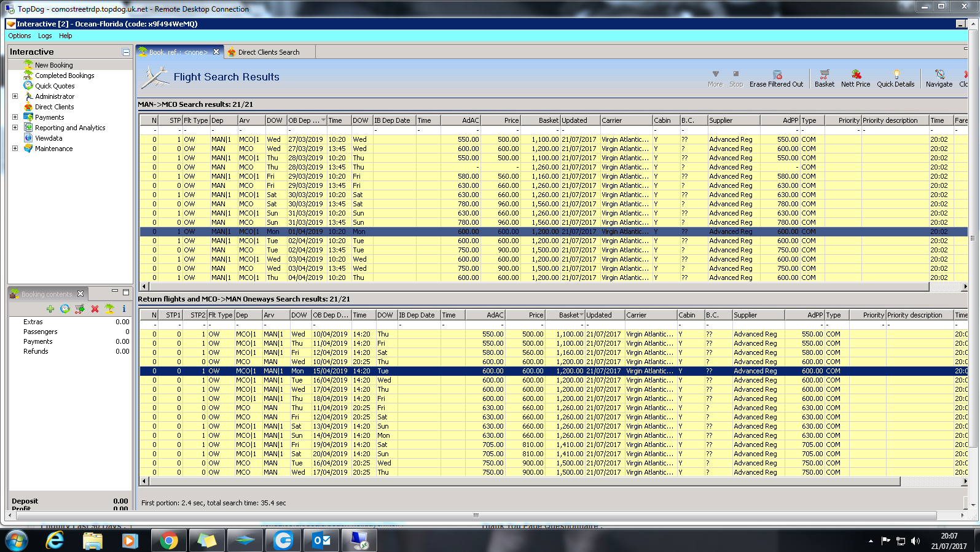
Task: Click the Erase Filtered Out icon
Action: click(777, 74)
